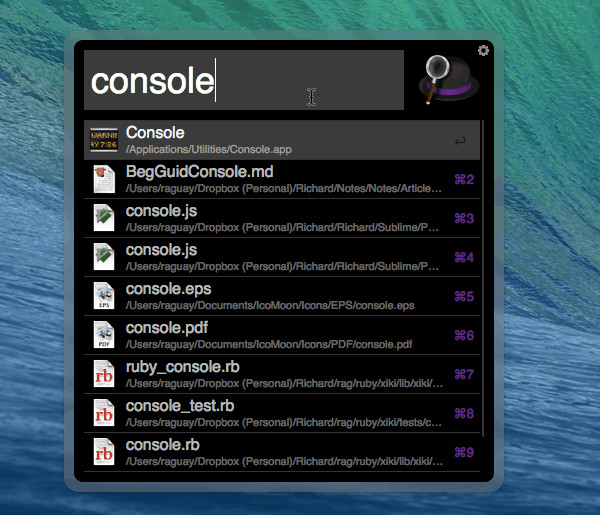Click the BegGuidConsole.md Dropbox path text
Screen dimensions: 600x515
(x=284, y=189)
